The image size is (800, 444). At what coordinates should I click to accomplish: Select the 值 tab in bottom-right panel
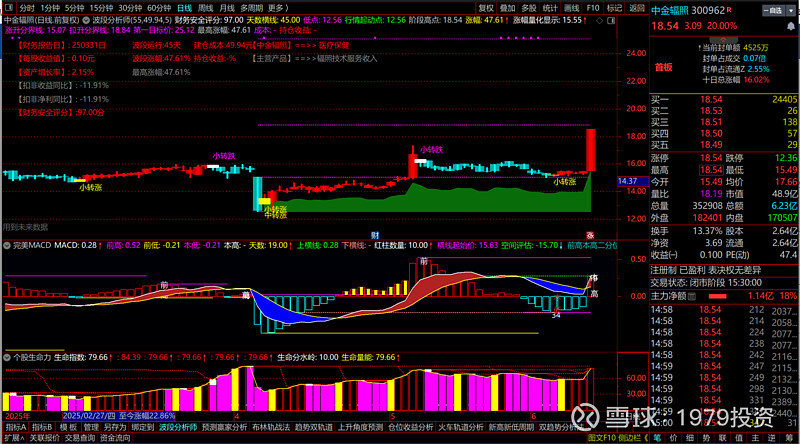[x=739, y=438]
